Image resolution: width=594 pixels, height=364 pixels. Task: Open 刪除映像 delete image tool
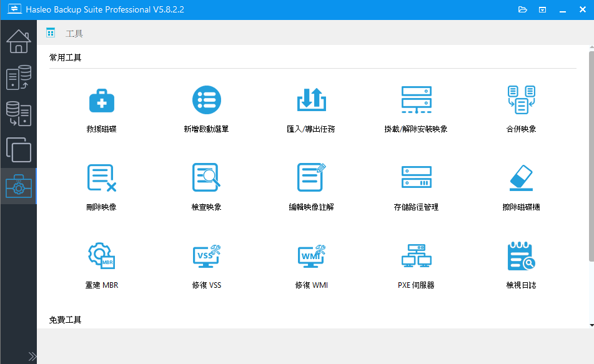coord(102,188)
